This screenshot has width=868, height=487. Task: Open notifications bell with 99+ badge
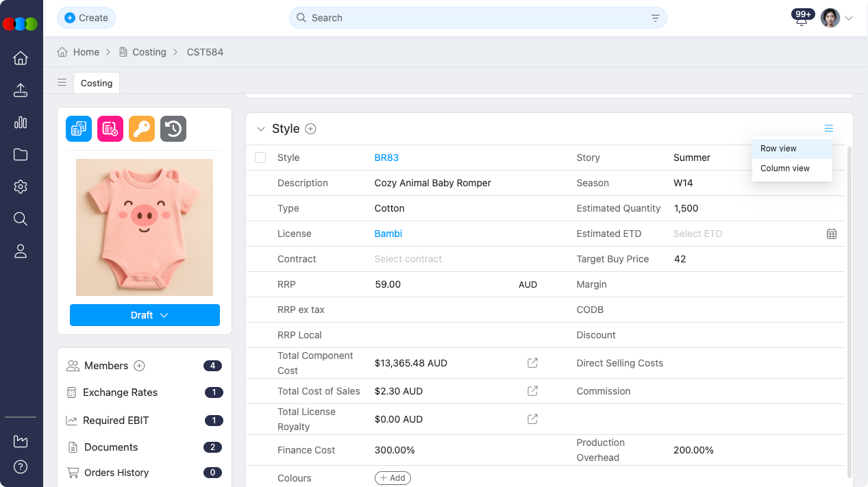[x=802, y=18]
